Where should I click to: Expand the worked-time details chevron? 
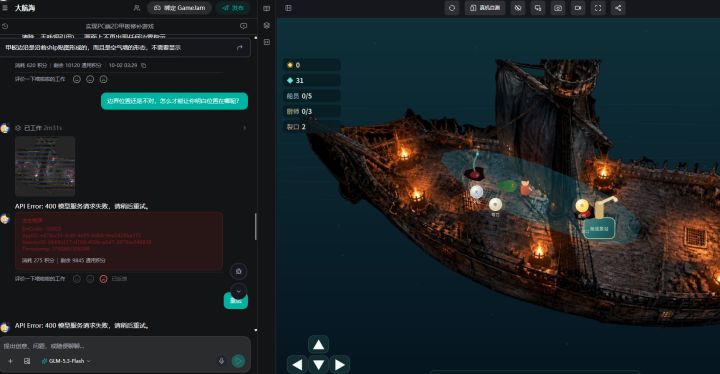244,128
